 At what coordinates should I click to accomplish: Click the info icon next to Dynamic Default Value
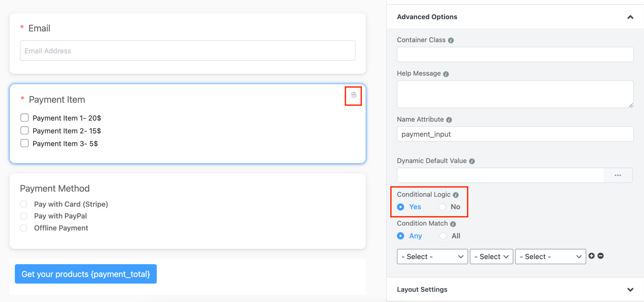472,161
